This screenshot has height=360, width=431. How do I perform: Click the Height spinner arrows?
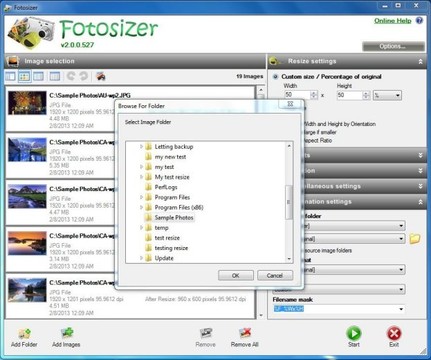coord(366,95)
